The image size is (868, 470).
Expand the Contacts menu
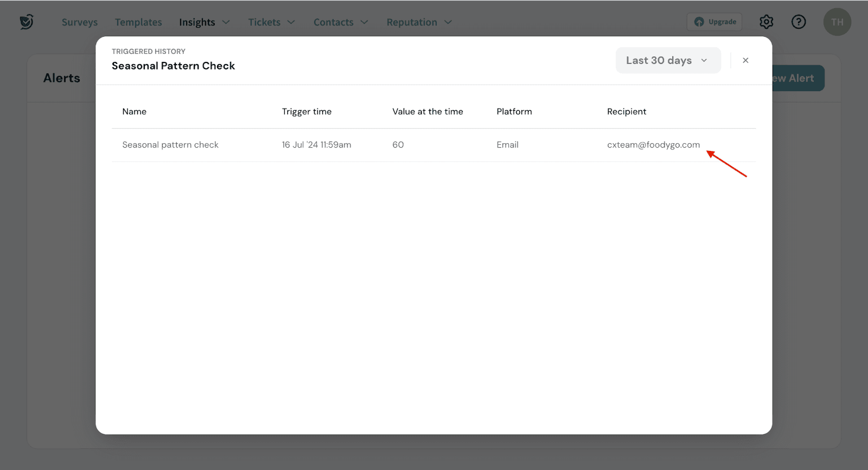[340, 22]
